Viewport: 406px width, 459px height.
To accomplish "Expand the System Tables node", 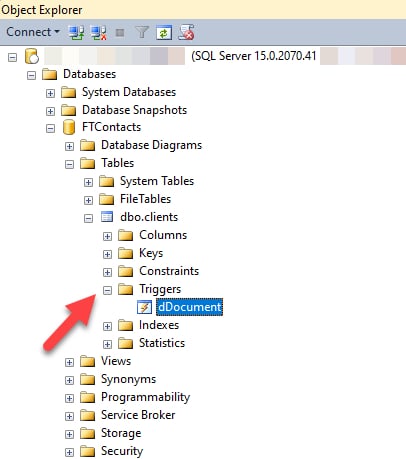I will coord(88,182).
